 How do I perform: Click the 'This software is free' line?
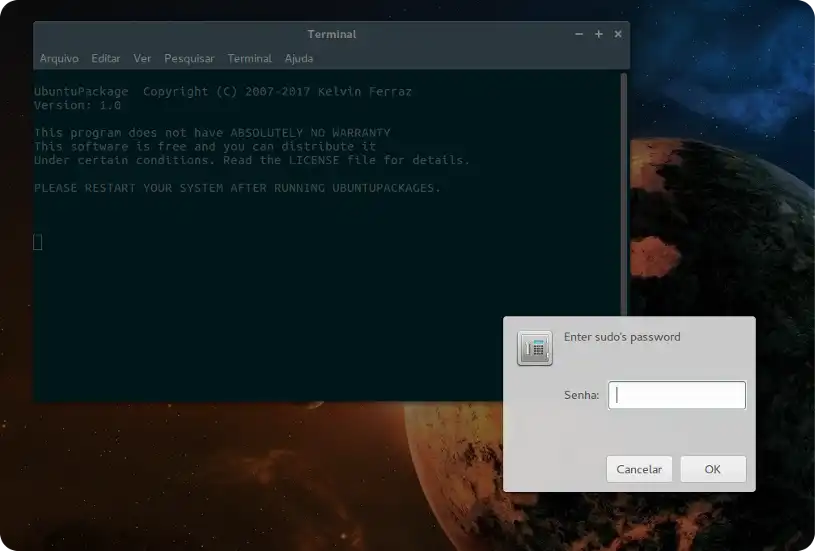coord(205,147)
